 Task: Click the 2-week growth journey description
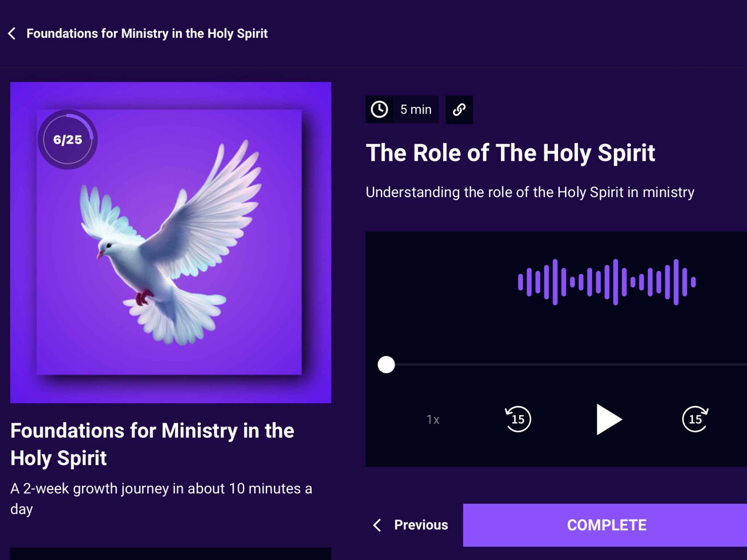coord(161,498)
